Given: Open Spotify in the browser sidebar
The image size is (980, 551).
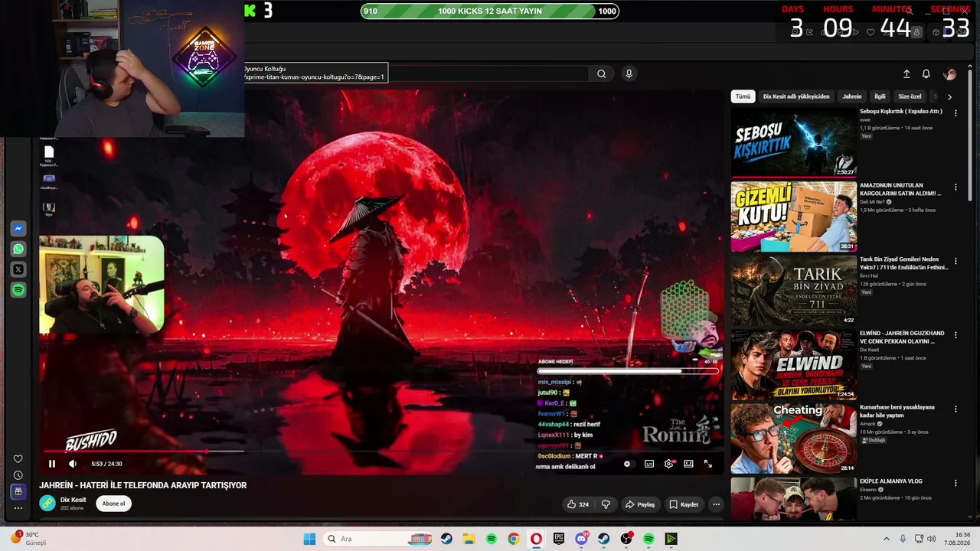Looking at the screenshot, I should coord(18,290).
